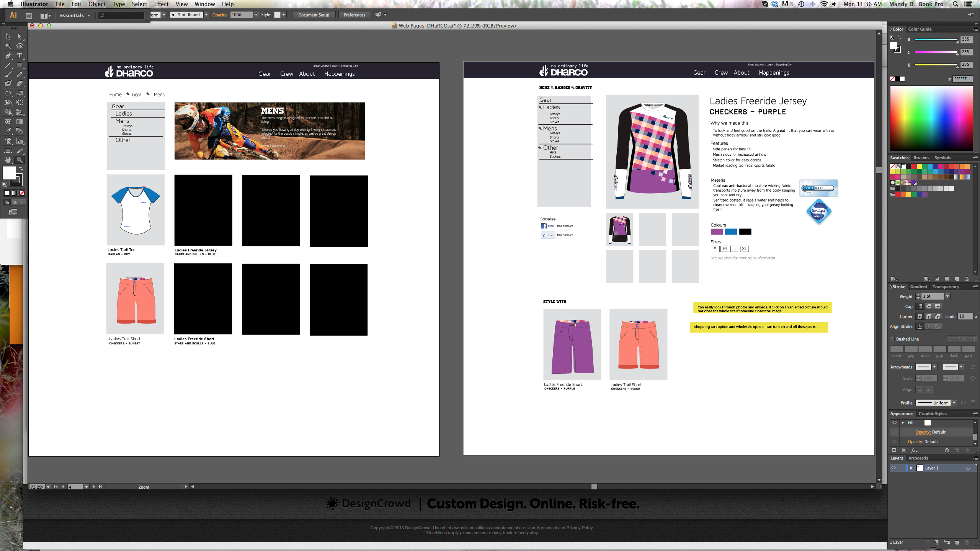Toggle visibility of Layer 1
This screenshot has height=551, width=980.
pos(893,468)
